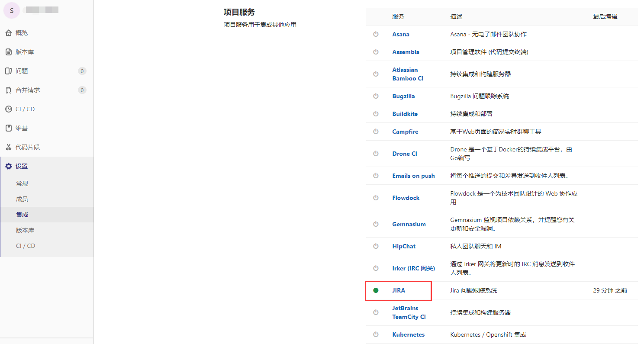
Task: Open the JIRA service link
Action: pyautogui.click(x=399, y=290)
